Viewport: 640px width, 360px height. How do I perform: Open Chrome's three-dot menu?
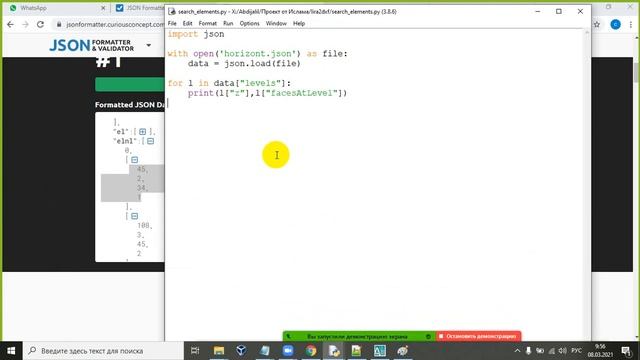tap(631, 24)
